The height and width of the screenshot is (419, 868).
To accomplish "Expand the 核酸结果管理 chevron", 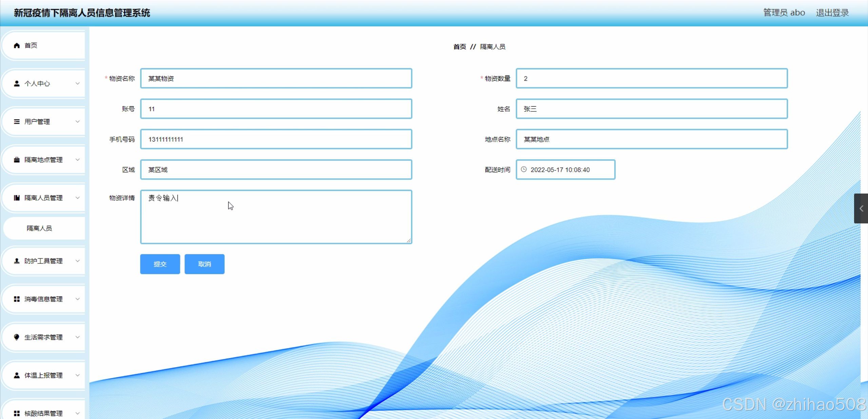I will tap(77, 413).
